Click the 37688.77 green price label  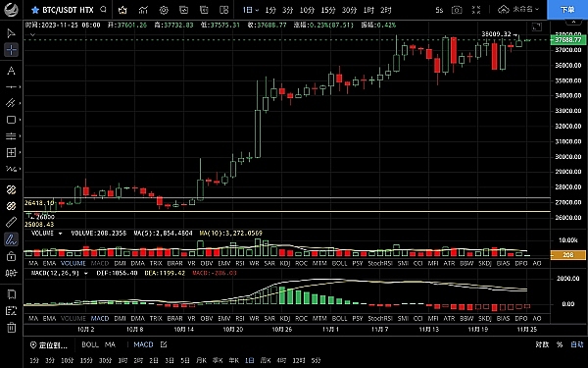(568, 40)
